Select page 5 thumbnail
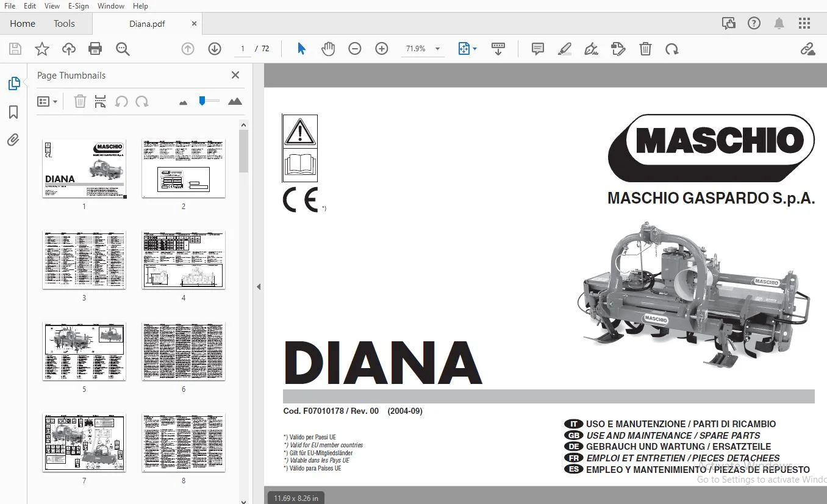Screen dimensions: 827x504 pyautogui.click(x=84, y=351)
